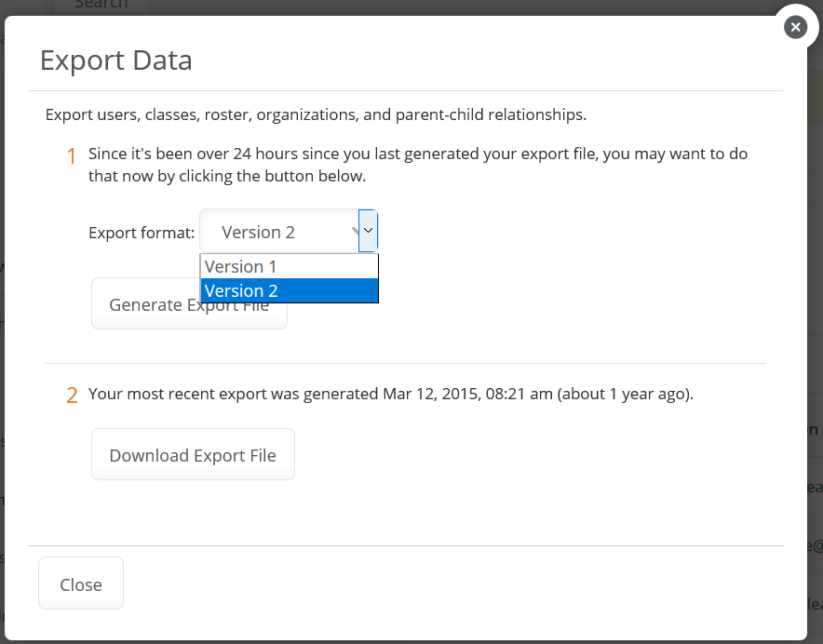Choose Version 1 from the format list
Image resolution: width=823 pixels, height=644 pixels.
(x=290, y=267)
